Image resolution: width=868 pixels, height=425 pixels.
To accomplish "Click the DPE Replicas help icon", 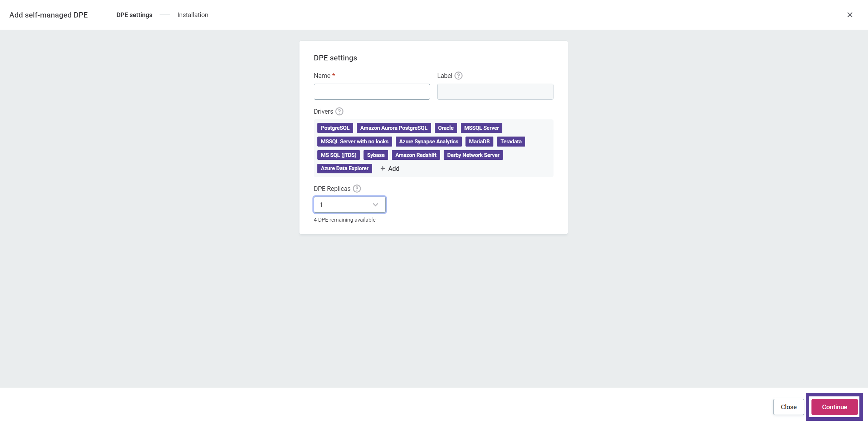I will click(x=357, y=189).
